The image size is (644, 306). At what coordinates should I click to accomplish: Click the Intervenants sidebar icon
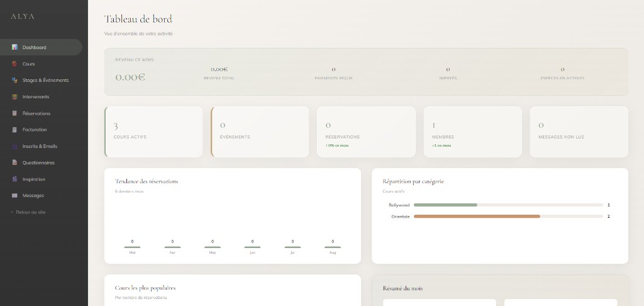click(15, 97)
